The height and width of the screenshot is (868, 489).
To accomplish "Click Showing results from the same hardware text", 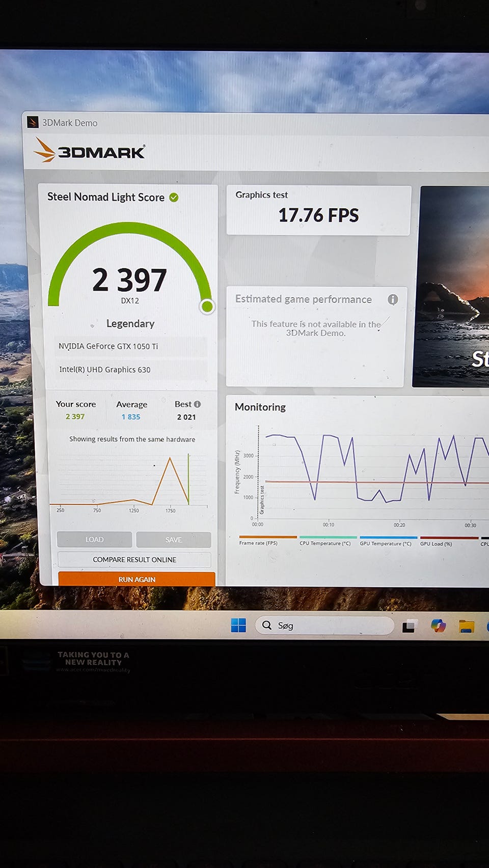I will pos(132,439).
